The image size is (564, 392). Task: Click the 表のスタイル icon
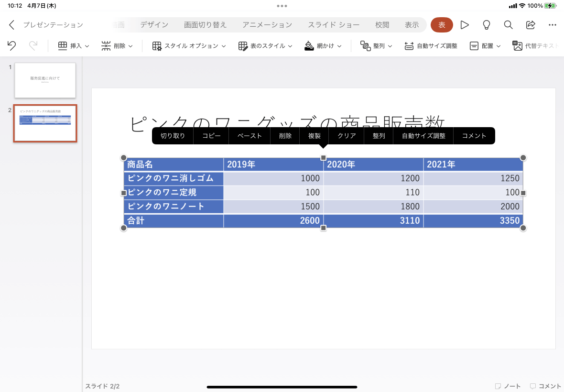243,46
